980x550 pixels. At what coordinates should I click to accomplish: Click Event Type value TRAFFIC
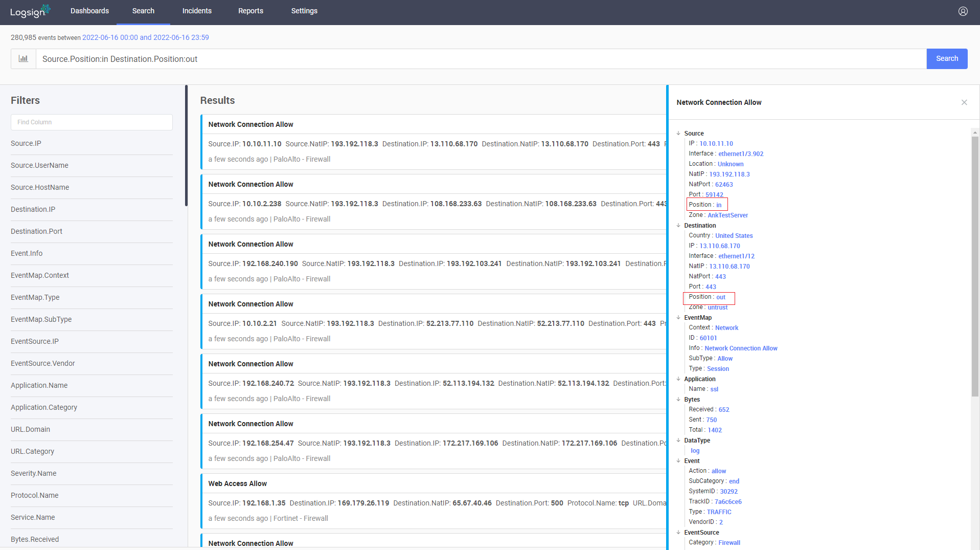coord(719,512)
